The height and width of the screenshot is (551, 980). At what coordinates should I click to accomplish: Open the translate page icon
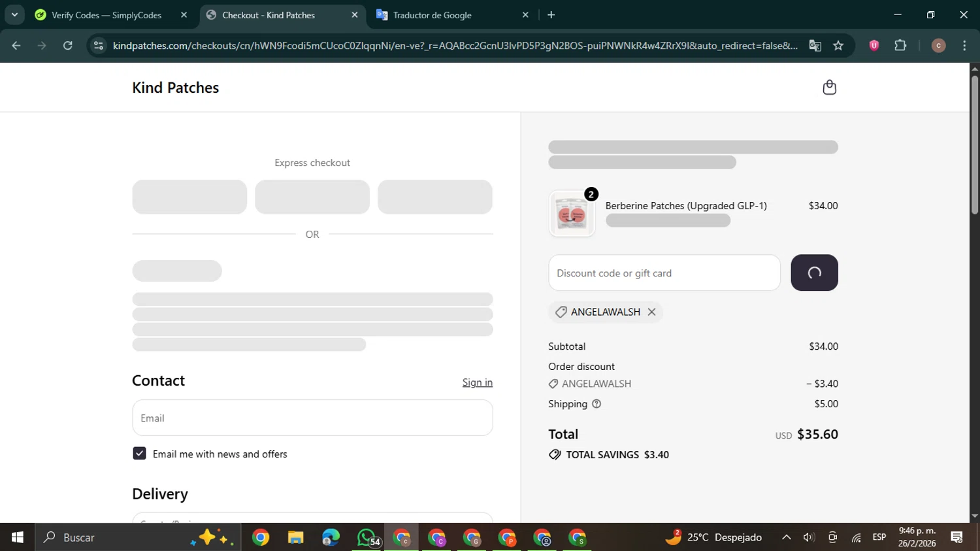(815, 46)
